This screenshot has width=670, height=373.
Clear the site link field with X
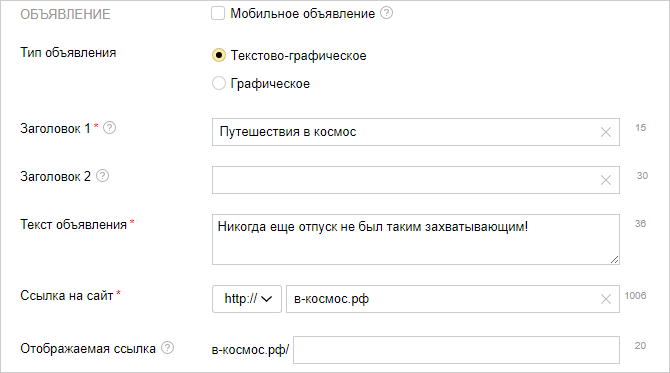(x=605, y=299)
